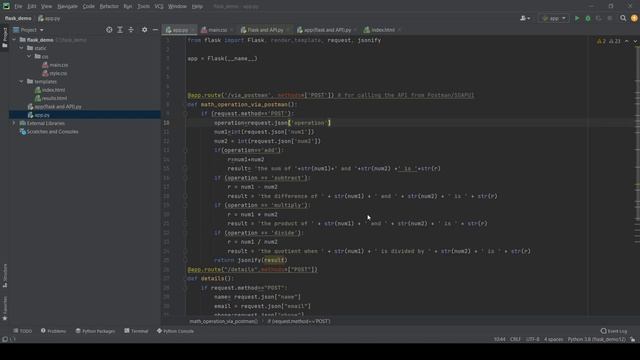The image size is (640, 360).
Task: Open the Problems tool window
Action: (53, 331)
